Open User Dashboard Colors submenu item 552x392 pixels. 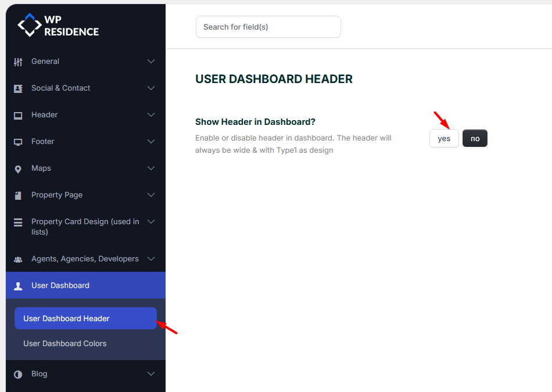click(x=65, y=343)
